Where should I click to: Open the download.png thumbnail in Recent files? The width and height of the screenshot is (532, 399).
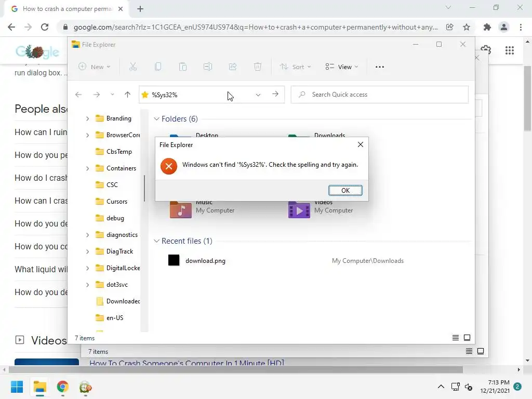(174, 260)
